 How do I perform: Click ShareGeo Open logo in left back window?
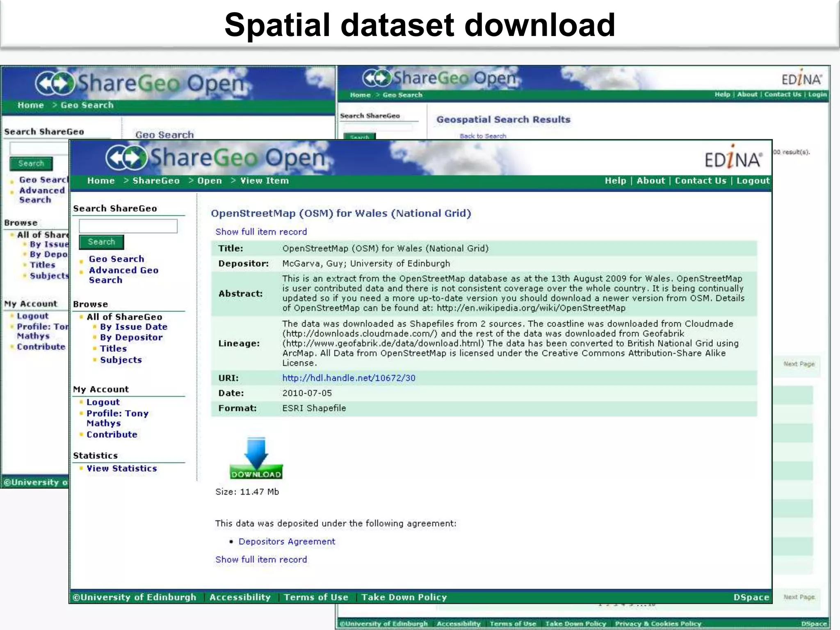[x=140, y=83]
